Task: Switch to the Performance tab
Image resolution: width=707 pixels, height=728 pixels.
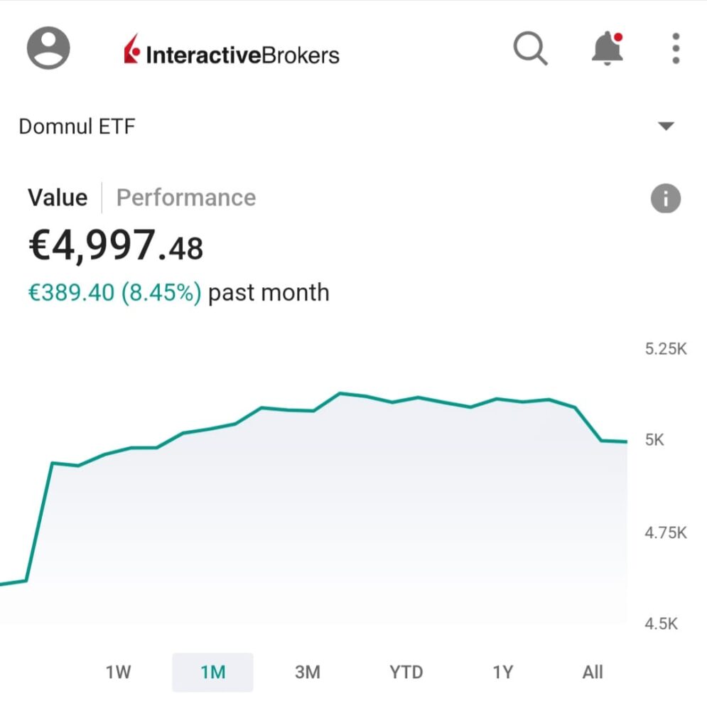Action: 185,198
